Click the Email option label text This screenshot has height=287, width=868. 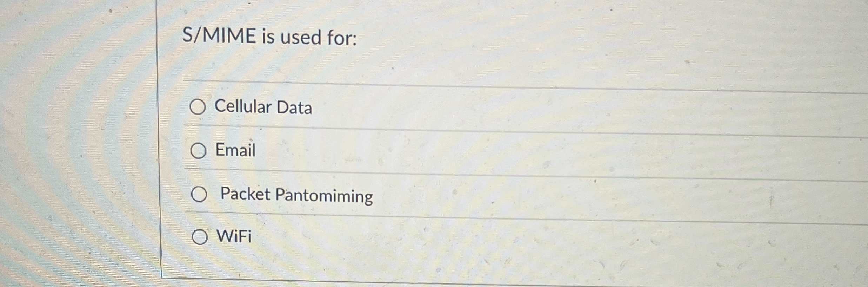236,150
